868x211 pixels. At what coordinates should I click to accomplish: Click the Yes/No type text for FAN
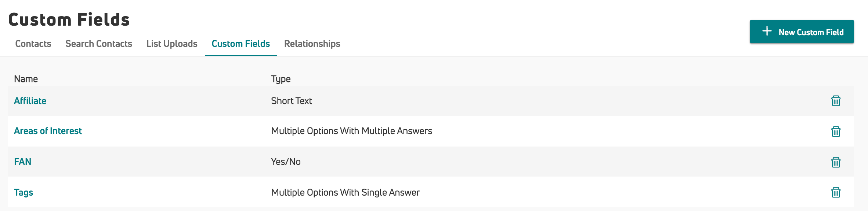(286, 161)
